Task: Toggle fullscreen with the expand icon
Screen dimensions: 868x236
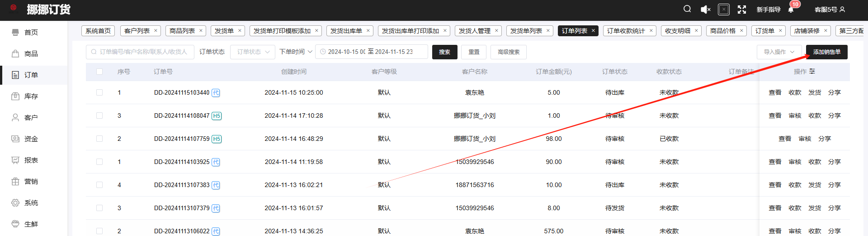Action: (742, 10)
